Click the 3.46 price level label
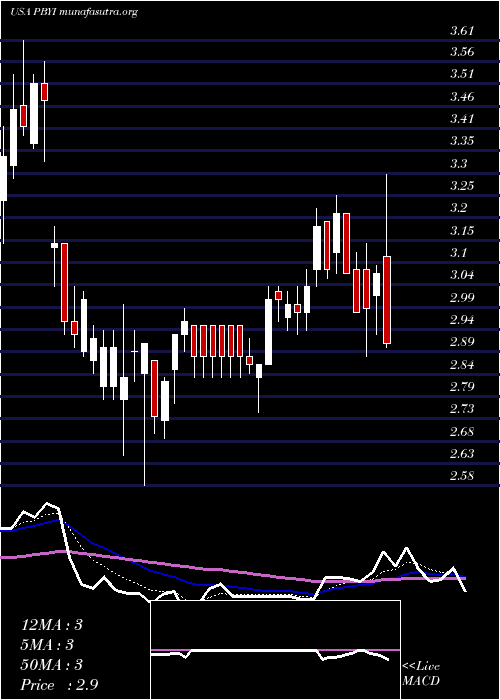Image resolution: width=500 pixels, height=700 pixels. (462, 96)
